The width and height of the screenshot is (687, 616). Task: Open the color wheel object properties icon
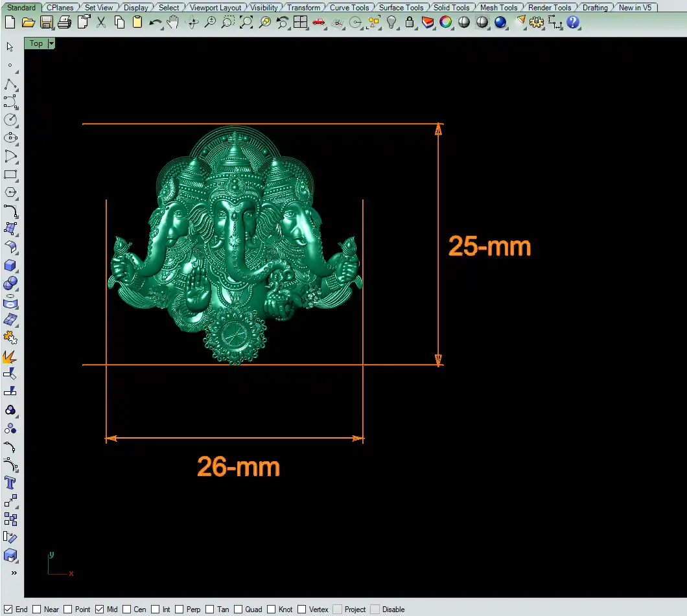446,23
